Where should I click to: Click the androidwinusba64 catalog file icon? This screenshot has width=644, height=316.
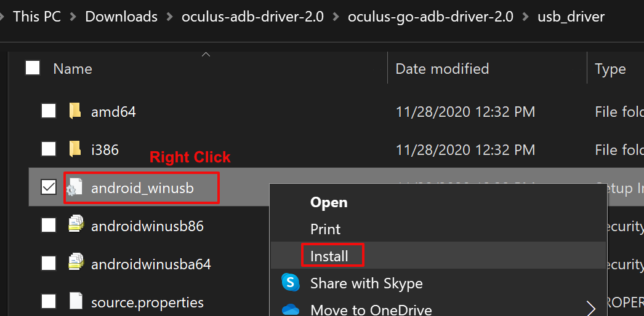(75, 264)
